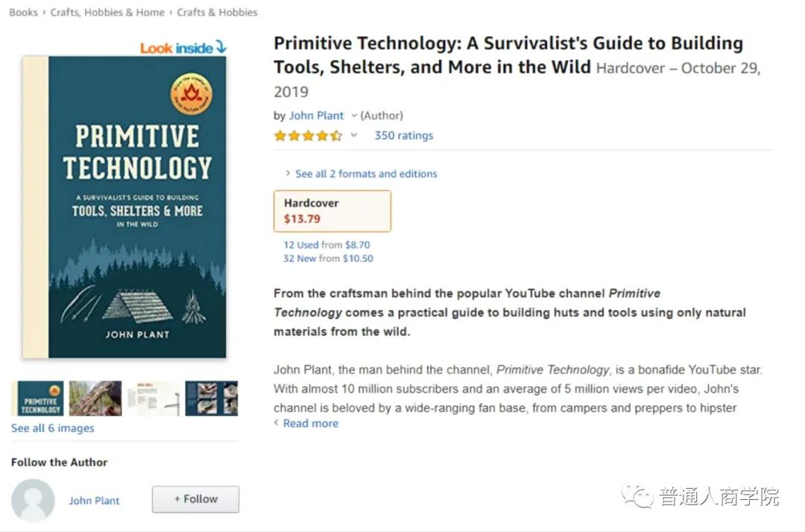Image resolution: width=805 pixels, height=532 pixels.
Task: Click the John Plant author avatar icon
Action: [33, 500]
